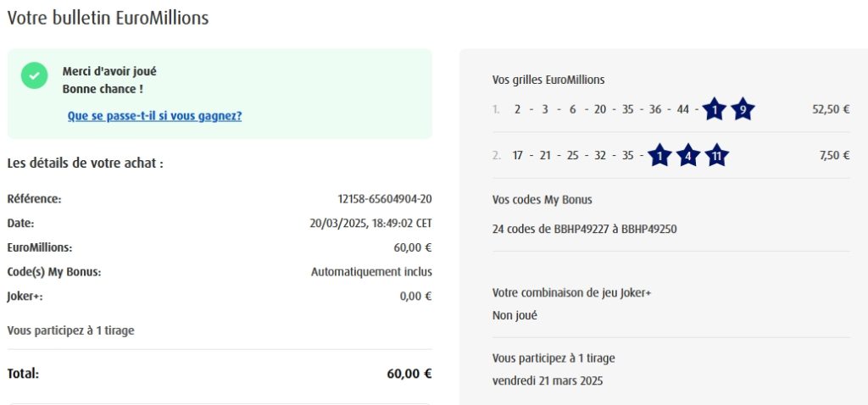Click the green checkmark confirmation icon
This screenshot has height=405, width=868.
pos(35,75)
